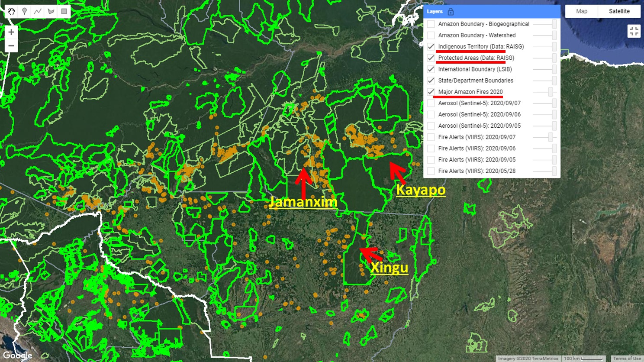The width and height of the screenshot is (644, 362).
Task: Uncheck International Boundary (LSIB) layer
Action: [x=431, y=69]
